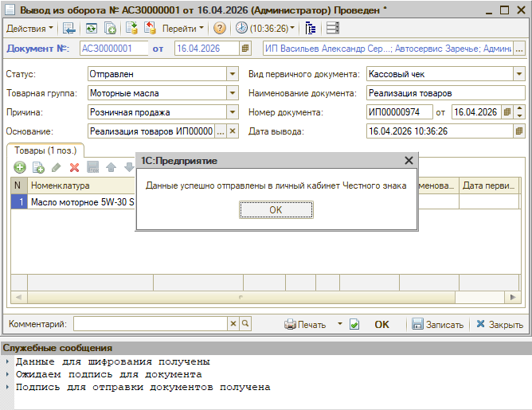Close the 1C:Предприятие message dialog

coord(409,160)
